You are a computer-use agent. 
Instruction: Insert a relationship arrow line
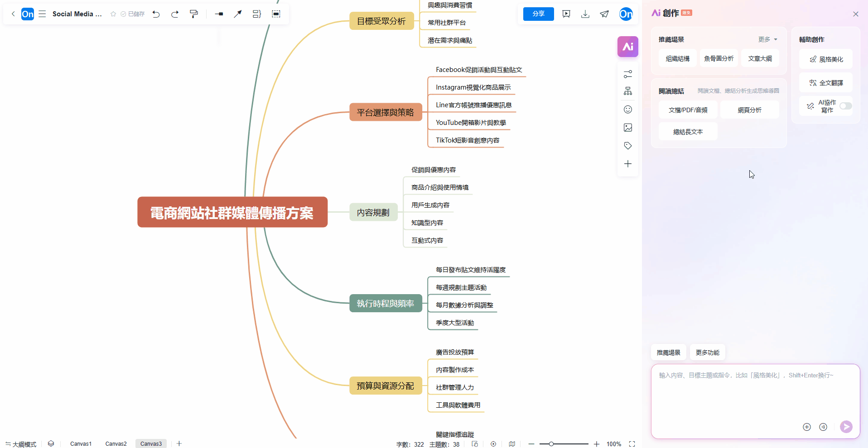pyautogui.click(x=237, y=14)
